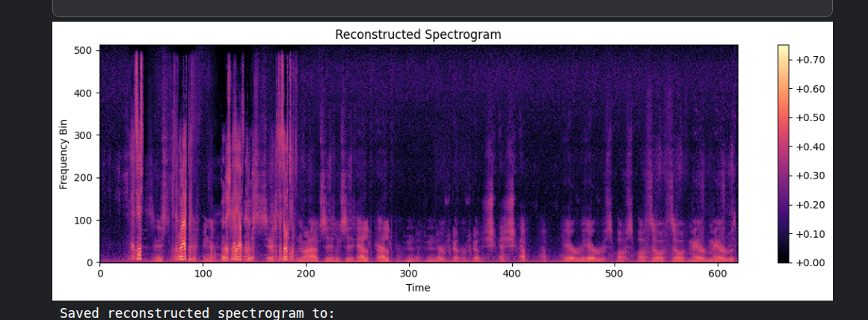Click the 400 tick on the Frequency Bin axis
The width and height of the screenshot is (868, 320).
tap(84, 93)
